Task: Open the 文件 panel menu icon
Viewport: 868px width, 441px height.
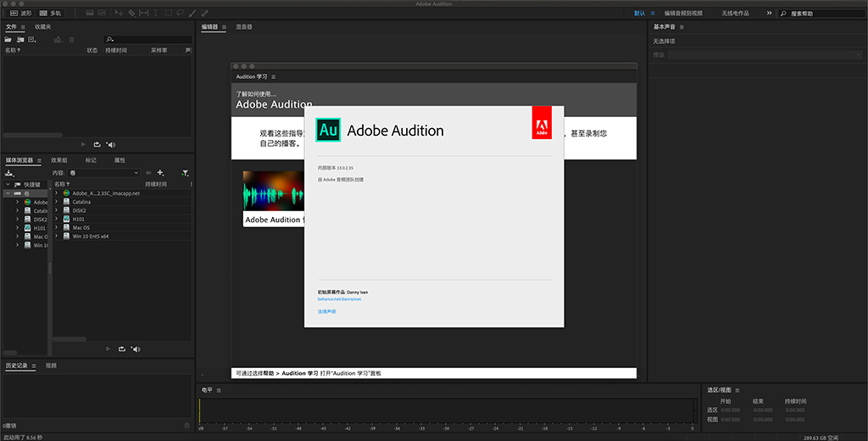Action: pyautogui.click(x=23, y=26)
